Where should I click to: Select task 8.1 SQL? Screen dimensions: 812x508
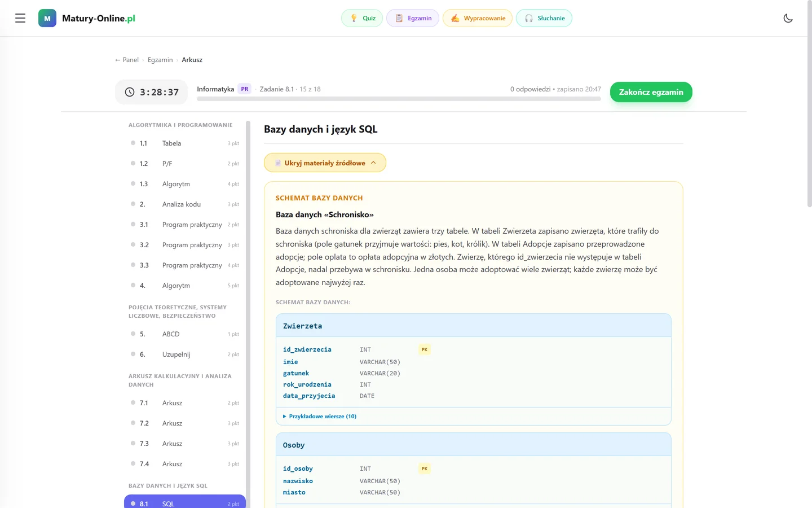tap(185, 502)
